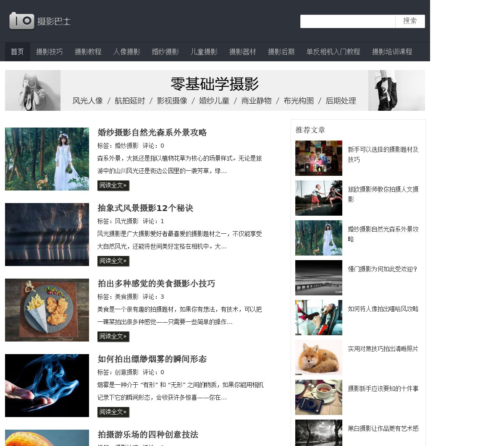Viewport: 504px width, 446px height.
Task: Open recommended article 慢门摄影为何如此受欢迎？
Action: [x=383, y=269]
